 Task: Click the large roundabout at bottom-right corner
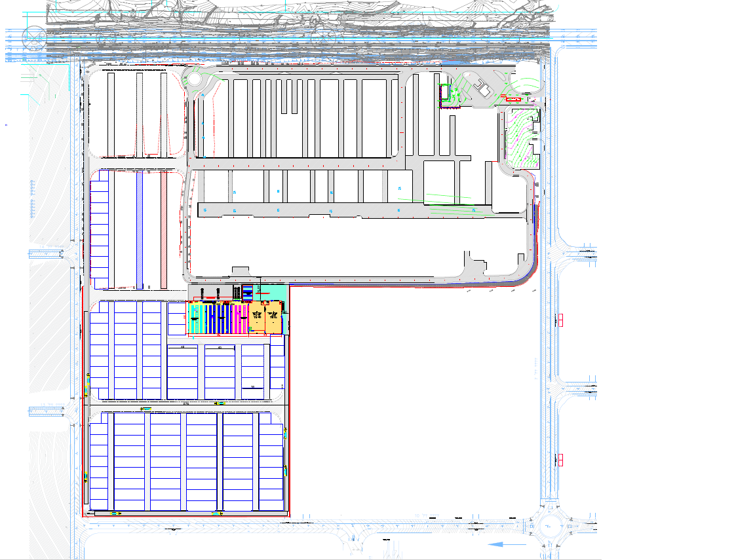coord(548,526)
